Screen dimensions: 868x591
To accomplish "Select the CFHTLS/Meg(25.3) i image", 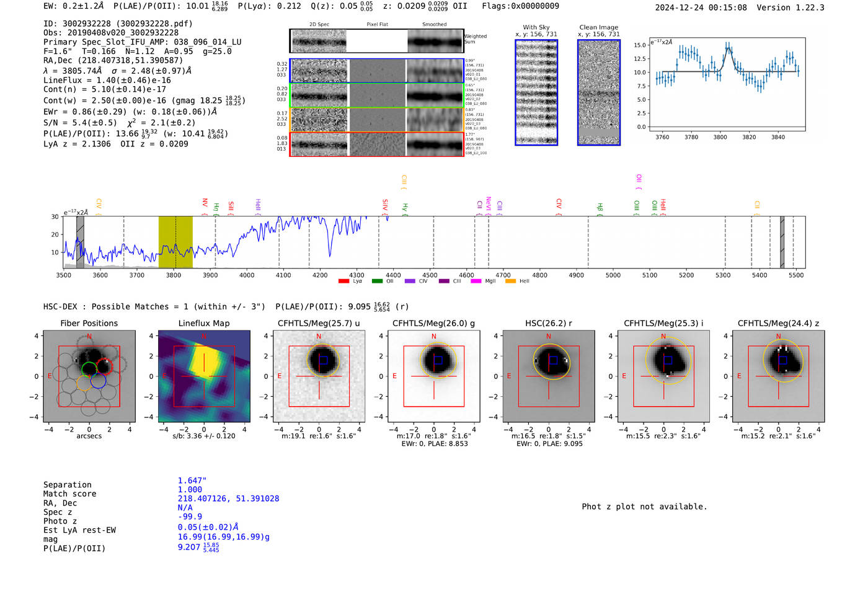I will [x=663, y=376].
